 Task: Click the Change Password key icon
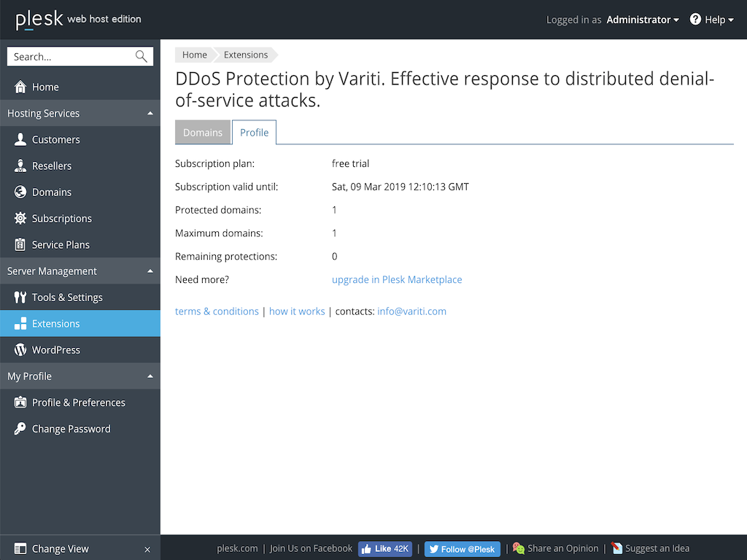pyautogui.click(x=20, y=428)
